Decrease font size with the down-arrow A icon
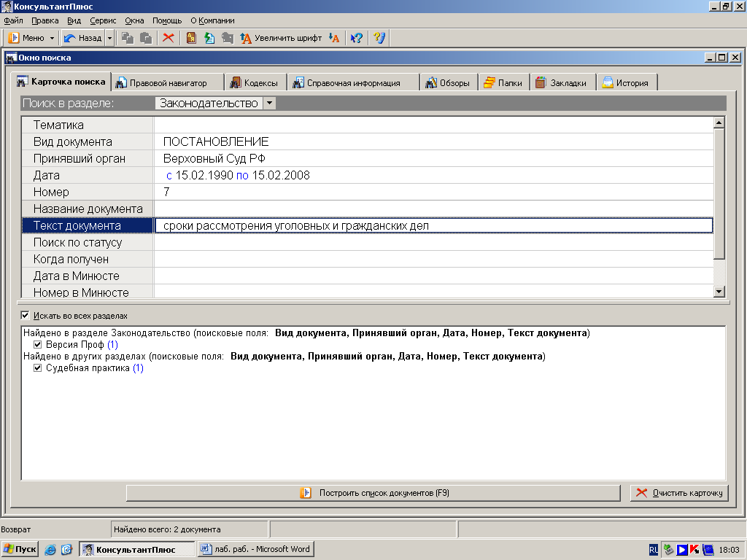Viewport: 747px width, 560px height. (334, 38)
